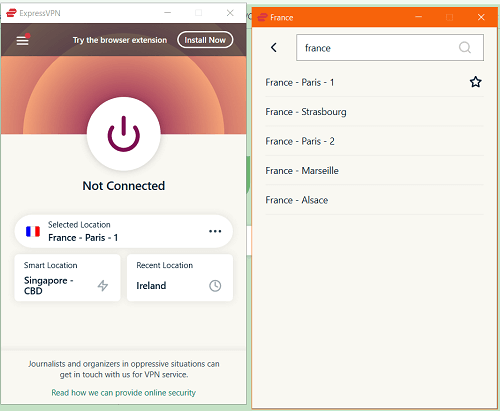Click the search magnifier icon
This screenshot has height=411, width=500.
(465, 48)
